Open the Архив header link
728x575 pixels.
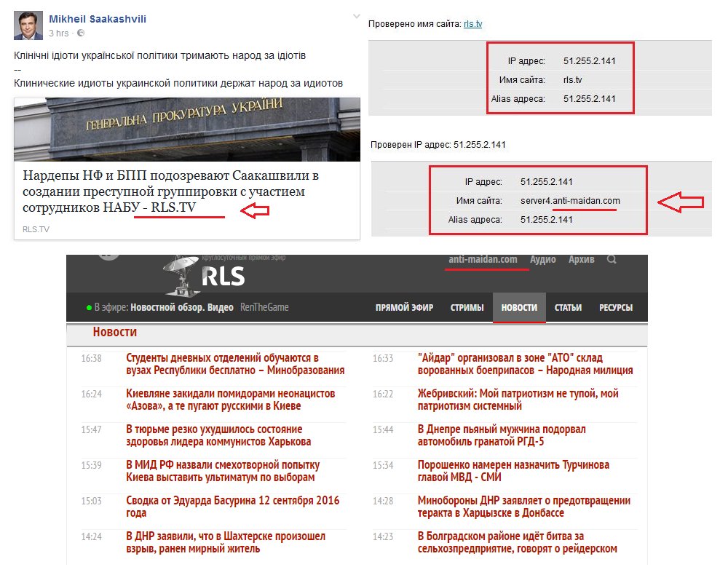[x=581, y=259]
